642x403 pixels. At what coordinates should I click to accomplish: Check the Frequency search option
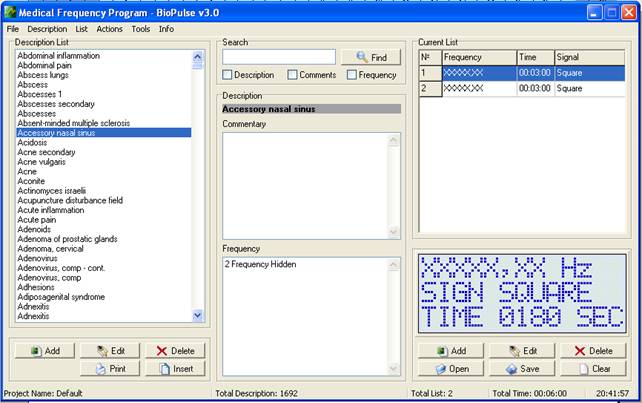[352, 75]
